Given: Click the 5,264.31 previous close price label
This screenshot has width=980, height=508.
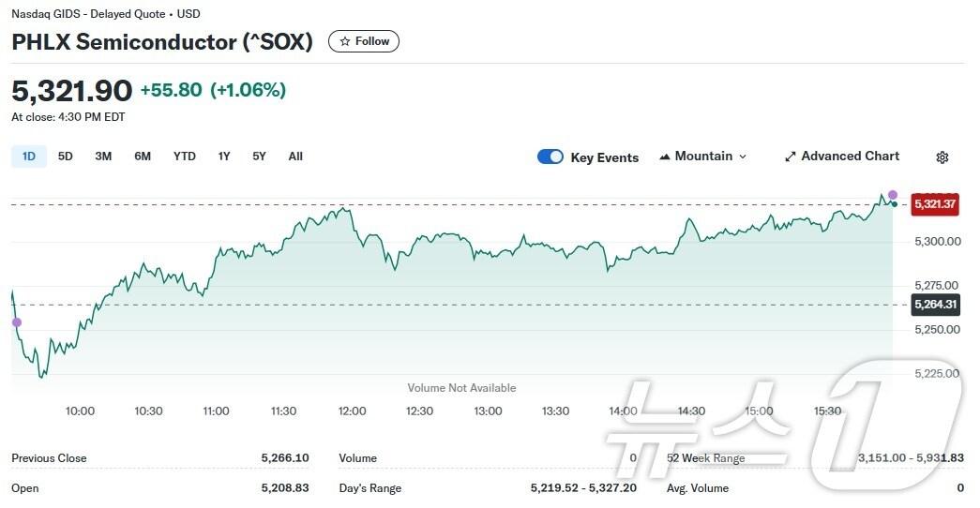Looking at the screenshot, I should click(935, 304).
